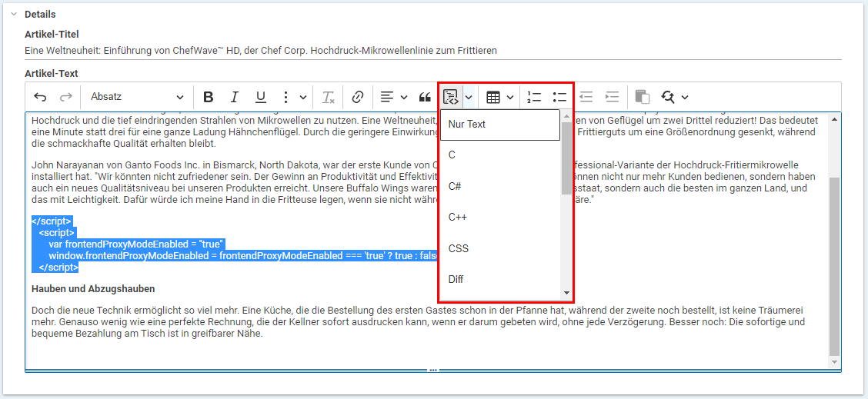Collapse the code block language dropdown arrow
868x399 pixels.
tap(469, 98)
